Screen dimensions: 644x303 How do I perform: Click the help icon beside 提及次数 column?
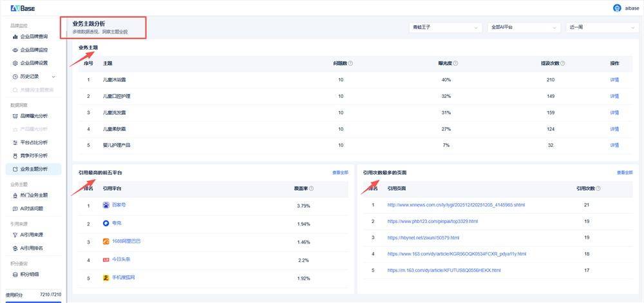point(564,63)
